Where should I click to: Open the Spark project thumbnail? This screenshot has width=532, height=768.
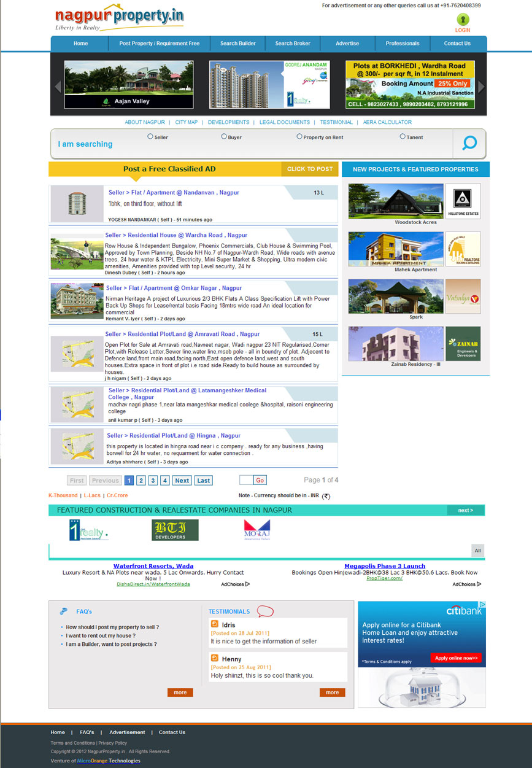(396, 297)
